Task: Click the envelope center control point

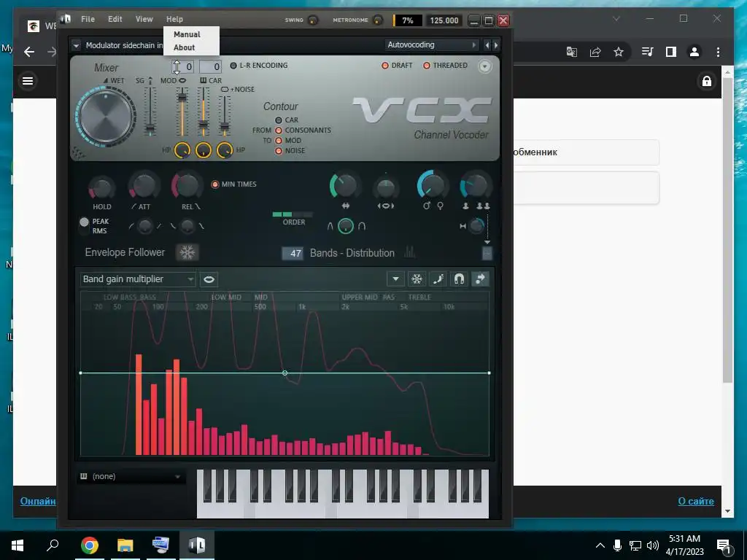Action: tap(285, 373)
